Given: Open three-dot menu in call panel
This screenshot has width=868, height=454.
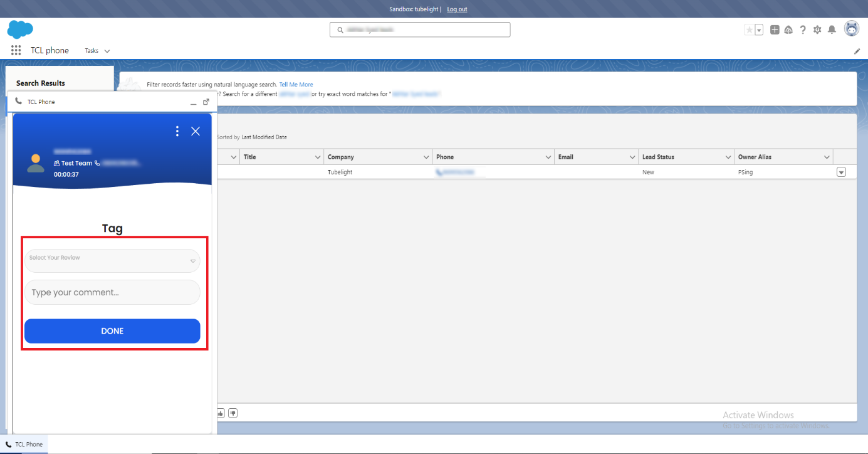Looking at the screenshot, I should (177, 131).
